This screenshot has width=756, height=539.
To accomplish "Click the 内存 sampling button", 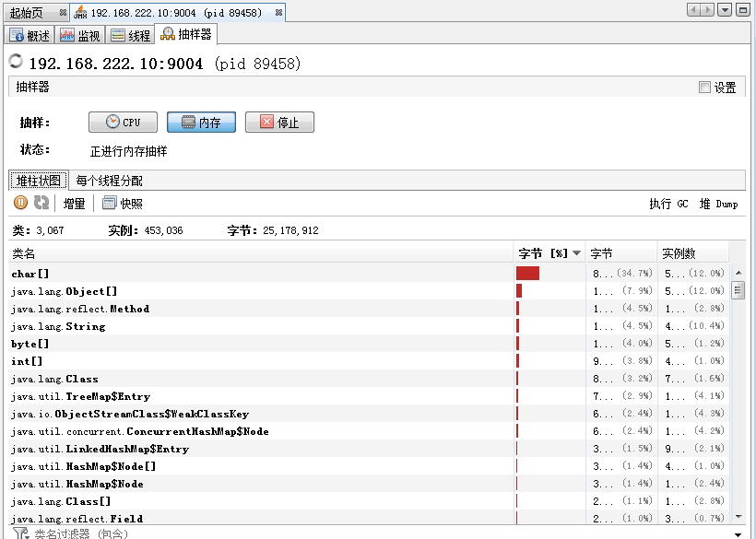I will pos(201,122).
